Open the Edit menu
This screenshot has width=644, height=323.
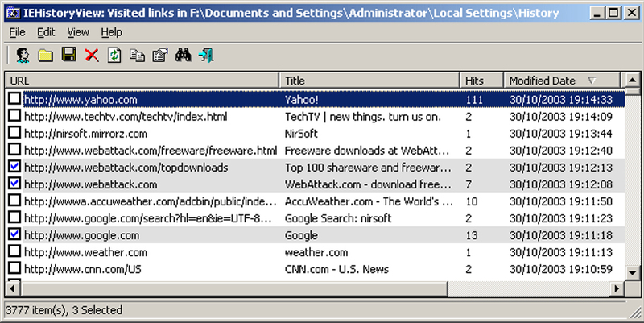tap(46, 32)
